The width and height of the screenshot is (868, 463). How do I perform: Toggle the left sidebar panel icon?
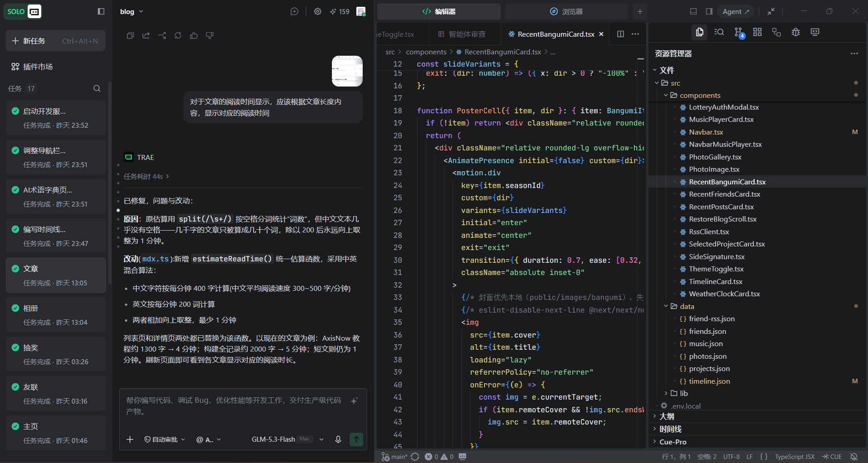pyautogui.click(x=101, y=11)
